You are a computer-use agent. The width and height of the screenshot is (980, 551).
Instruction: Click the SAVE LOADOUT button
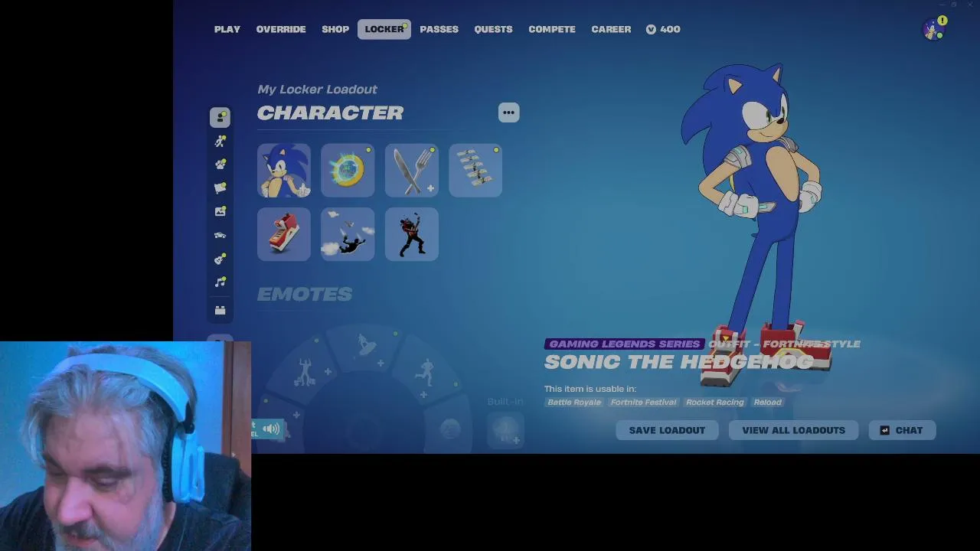[667, 430]
